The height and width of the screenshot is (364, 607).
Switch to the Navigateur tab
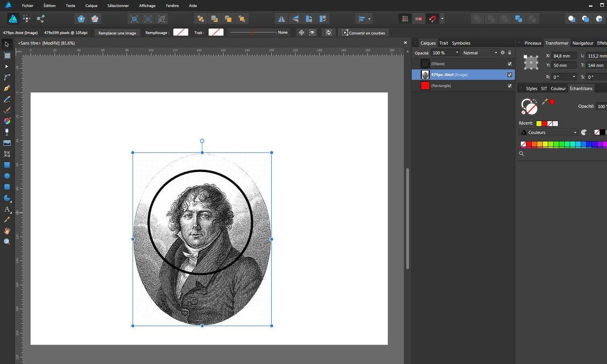click(583, 43)
